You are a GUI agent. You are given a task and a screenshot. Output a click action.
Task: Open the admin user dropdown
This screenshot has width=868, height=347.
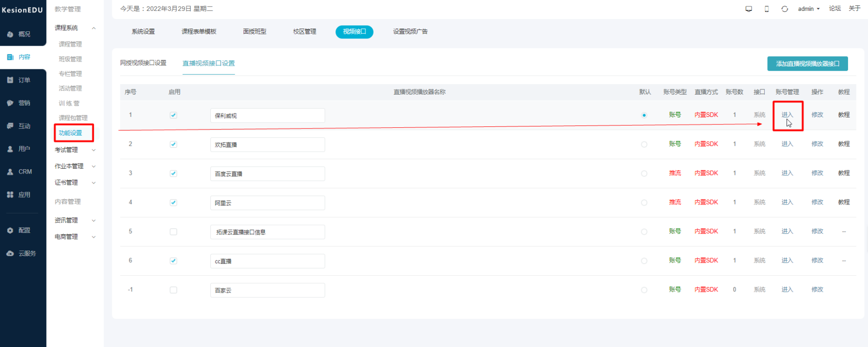[x=809, y=9]
